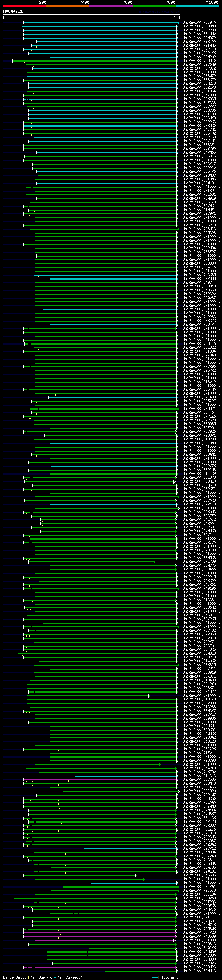
Task: Select label UniRef100_Q8H2J8
Action: (199, 84)
